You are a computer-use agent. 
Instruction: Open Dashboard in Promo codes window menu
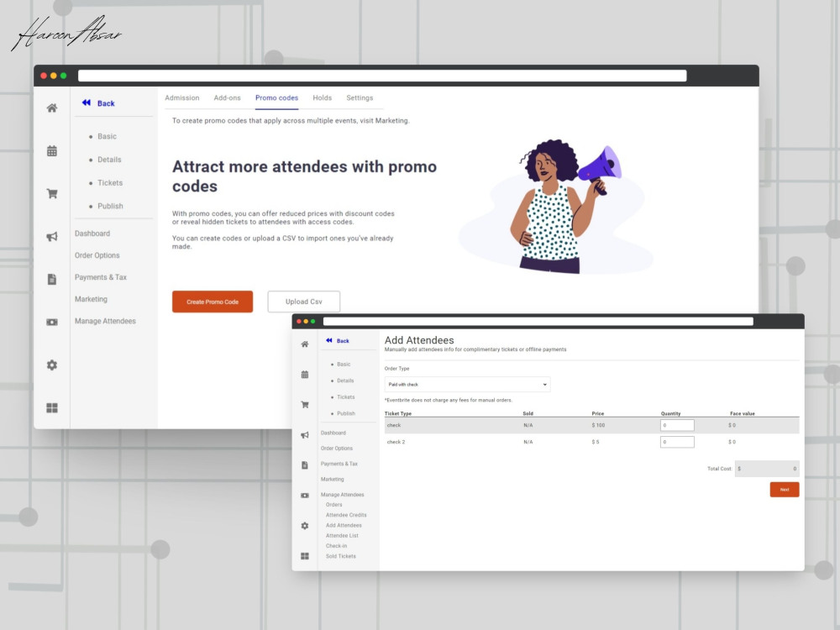tap(92, 234)
